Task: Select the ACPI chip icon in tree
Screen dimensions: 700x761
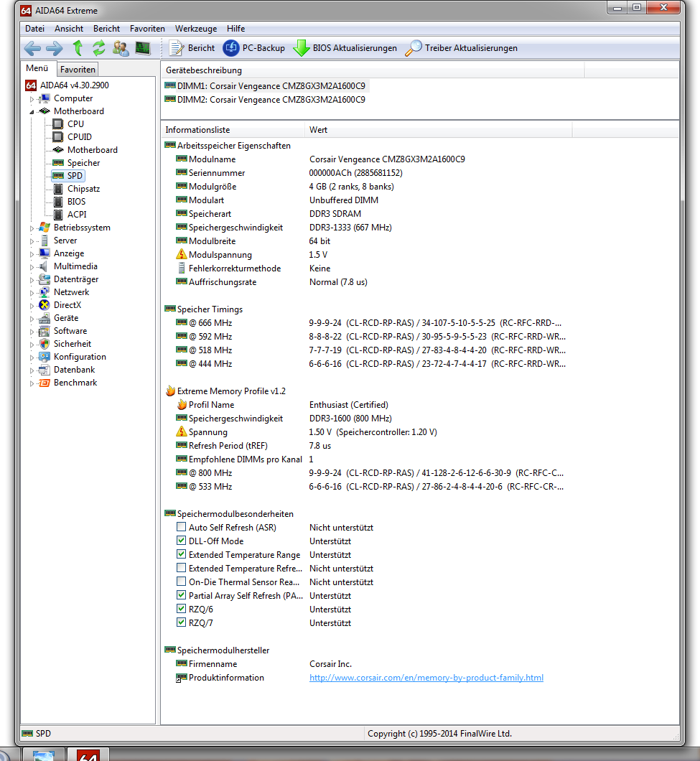Action: click(x=58, y=215)
